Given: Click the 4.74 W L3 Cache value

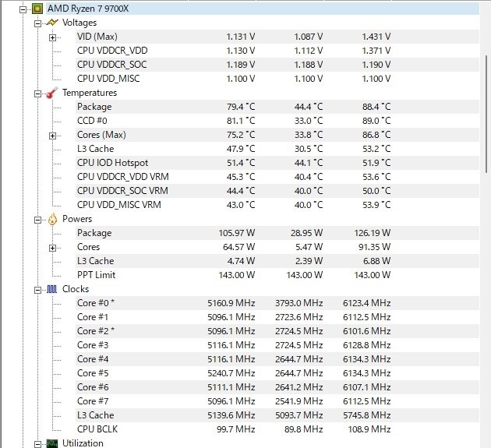Looking at the screenshot, I should pos(241,261).
